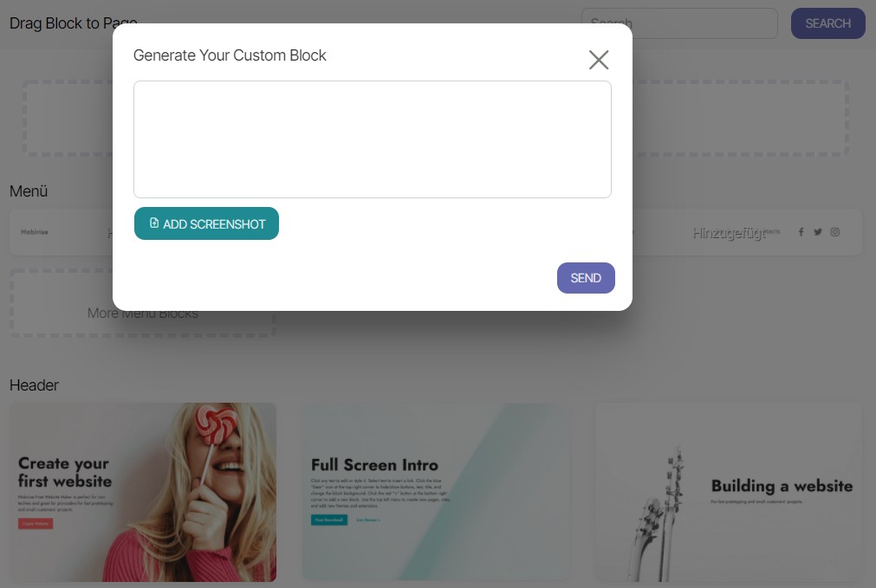This screenshot has height=588, width=876.
Task: Close the Generate Your Custom Block dialog
Action: [598, 60]
